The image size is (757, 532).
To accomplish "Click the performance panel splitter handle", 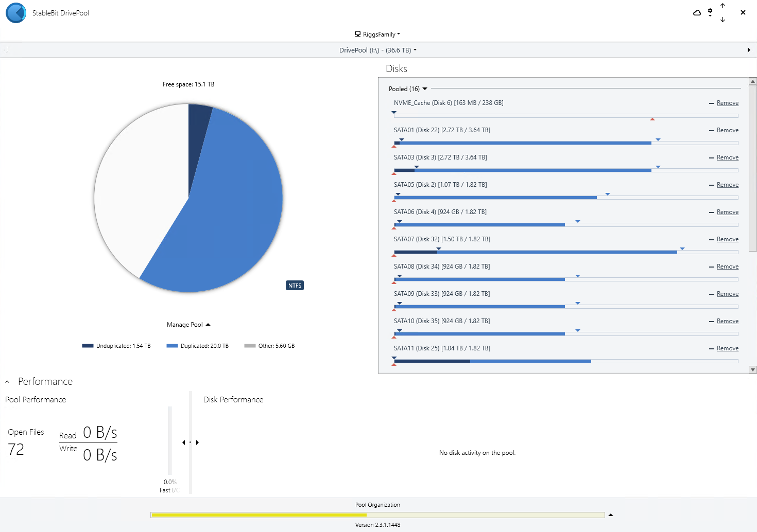I will (x=191, y=442).
